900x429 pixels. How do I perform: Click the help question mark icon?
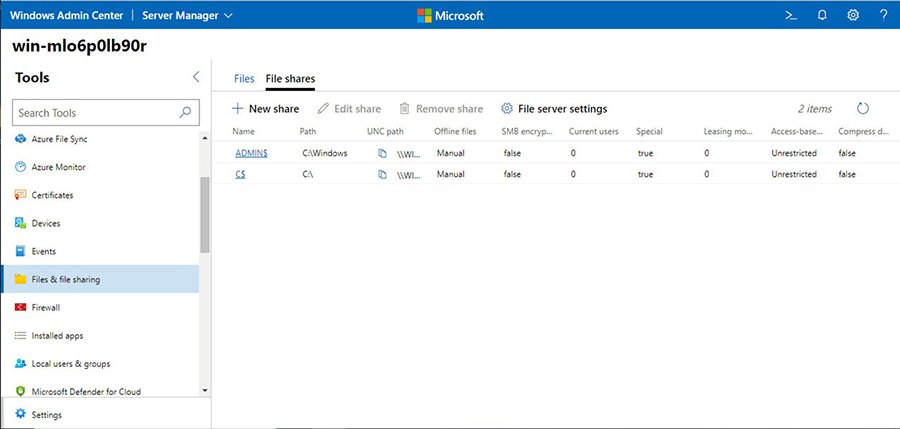click(883, 15)
